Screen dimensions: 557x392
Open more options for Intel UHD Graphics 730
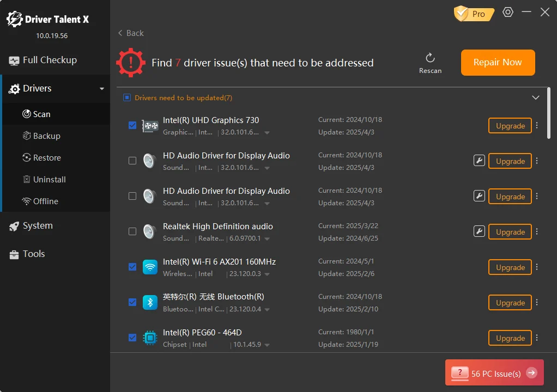(x=537, y=125)
